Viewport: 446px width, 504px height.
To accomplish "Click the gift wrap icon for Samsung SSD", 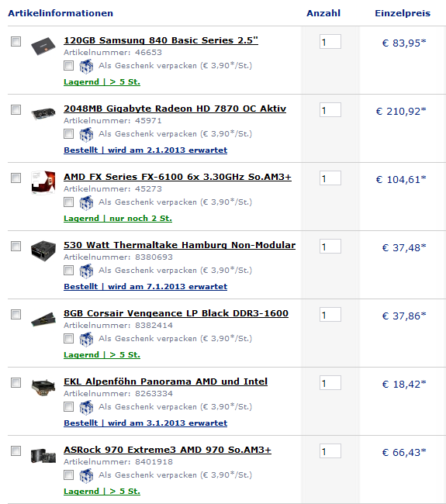I will [x=86, y=66].
